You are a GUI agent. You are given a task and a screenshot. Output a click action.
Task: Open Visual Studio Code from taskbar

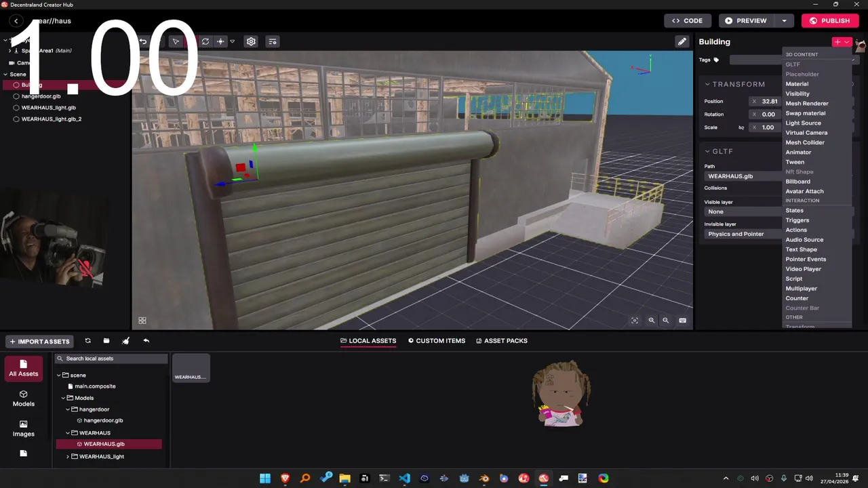(405, 479)
